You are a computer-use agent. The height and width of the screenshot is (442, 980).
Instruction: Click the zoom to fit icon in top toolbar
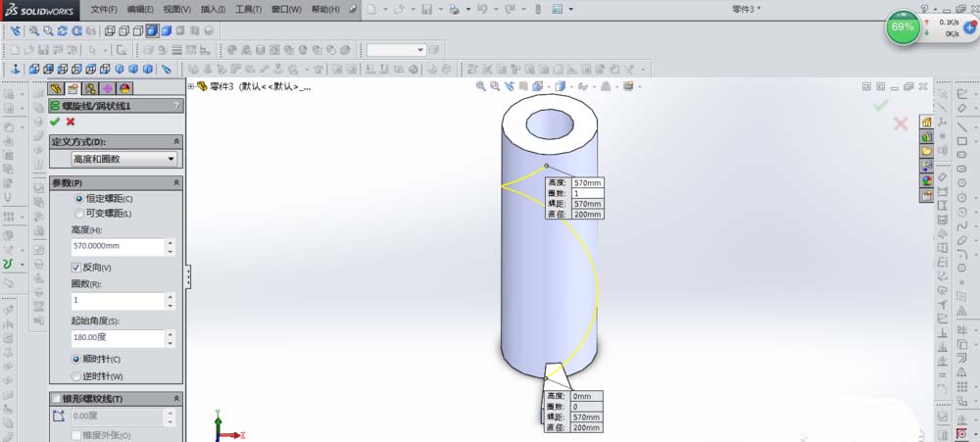pos(33,30)
